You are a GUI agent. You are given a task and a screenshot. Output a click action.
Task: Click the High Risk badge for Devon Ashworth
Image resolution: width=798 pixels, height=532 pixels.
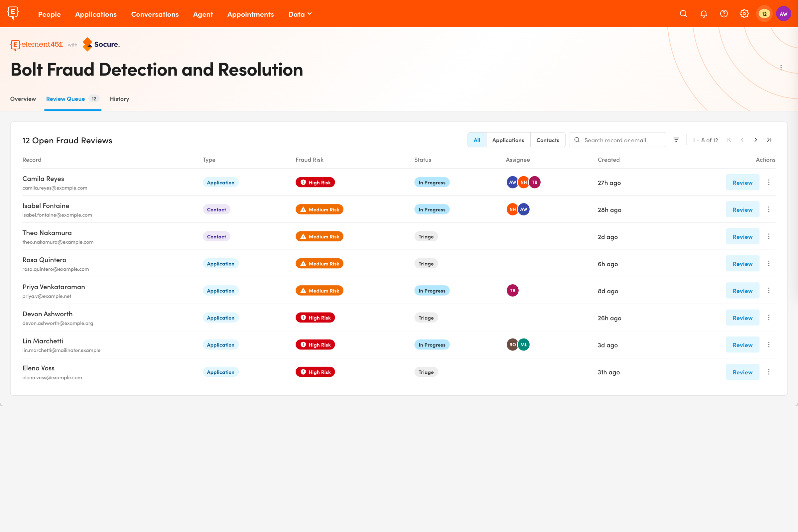(315, 318)
